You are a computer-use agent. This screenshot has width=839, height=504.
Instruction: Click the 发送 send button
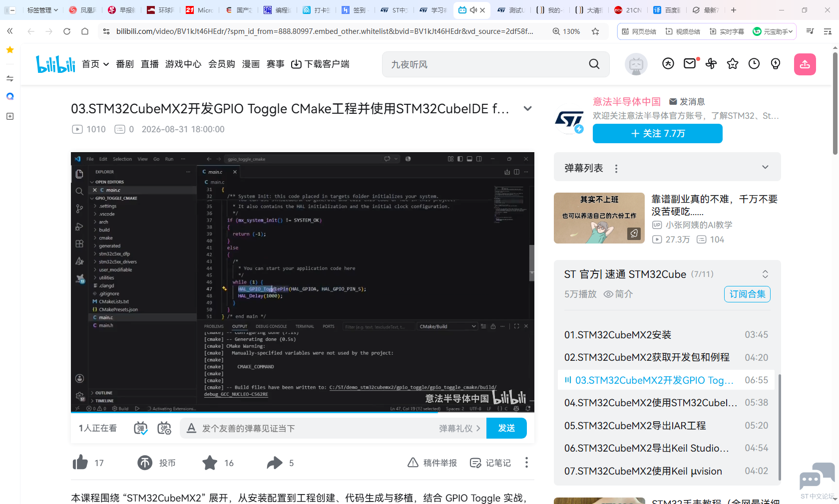click(x=506, y=428)
